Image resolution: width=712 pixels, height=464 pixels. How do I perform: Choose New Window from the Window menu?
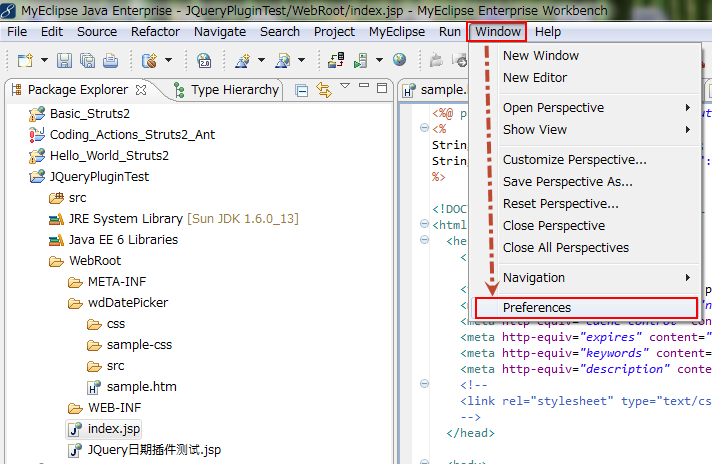pos(585,56)
